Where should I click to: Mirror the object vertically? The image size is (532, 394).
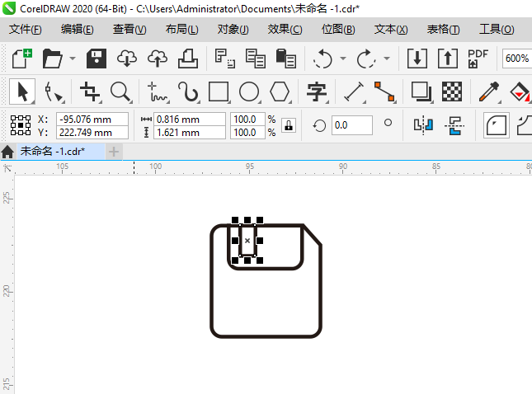[454, 125]
